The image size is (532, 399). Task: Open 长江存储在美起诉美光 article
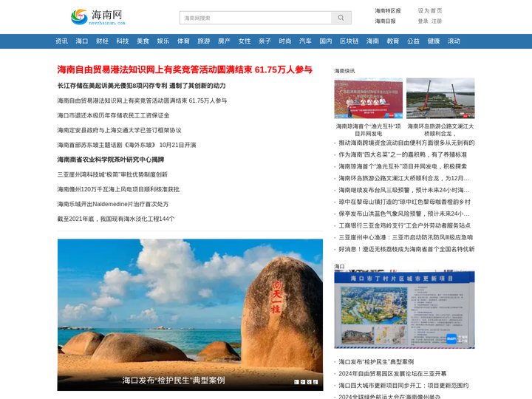[141, 86]
